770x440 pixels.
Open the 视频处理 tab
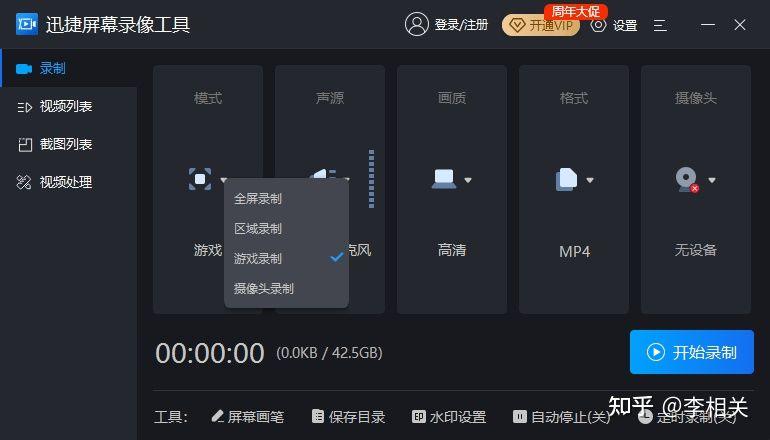[69, 182]
